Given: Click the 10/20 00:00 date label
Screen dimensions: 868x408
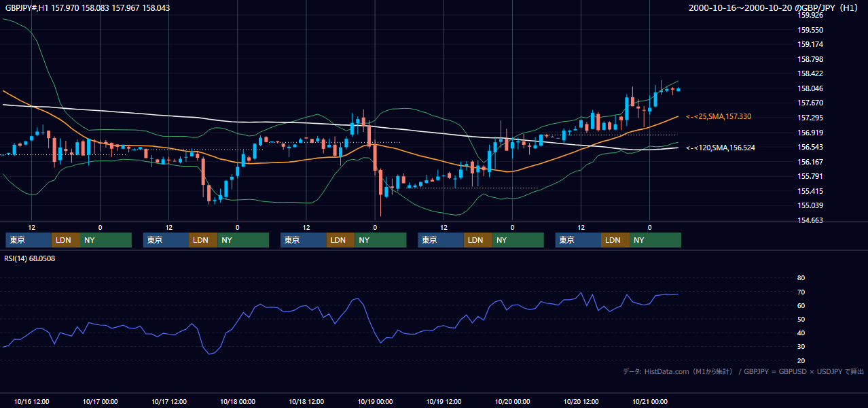Looking at the screenshot, I should click(512, 401).
